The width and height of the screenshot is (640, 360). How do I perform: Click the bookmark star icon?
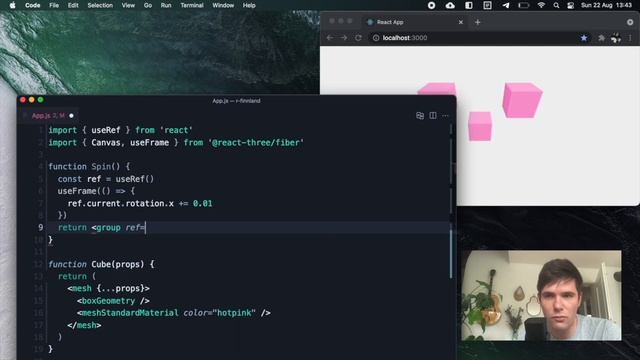584,38
